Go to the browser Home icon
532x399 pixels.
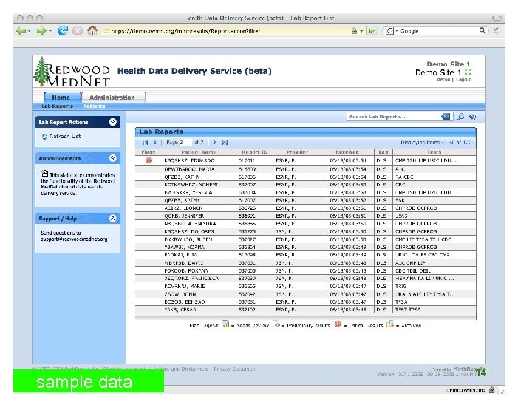(x=92, y=31)
